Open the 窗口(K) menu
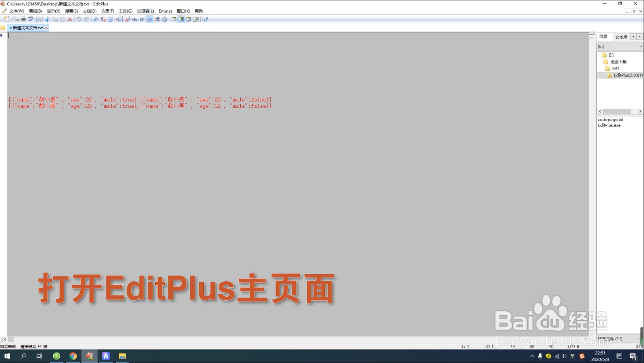Viewport: 644px width, 363px height. [x=183, y=11]
